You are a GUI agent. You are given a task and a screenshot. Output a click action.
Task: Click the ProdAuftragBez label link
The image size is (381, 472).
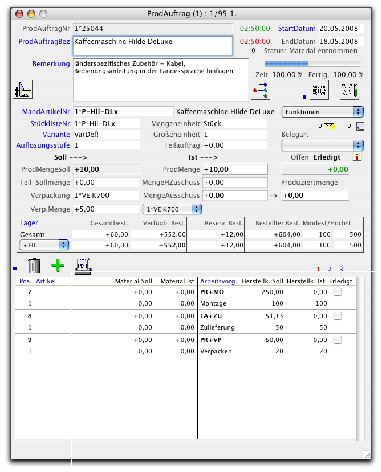pos(44,42)
